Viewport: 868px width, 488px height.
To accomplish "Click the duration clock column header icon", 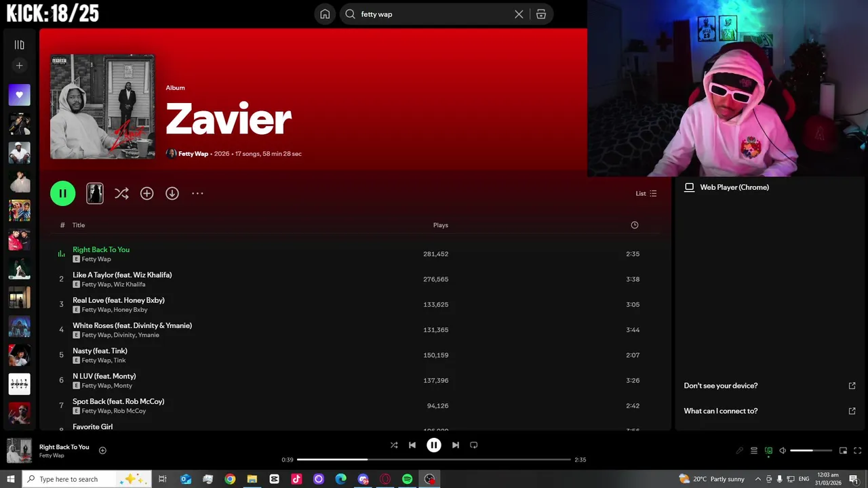I will pos(635,225).
